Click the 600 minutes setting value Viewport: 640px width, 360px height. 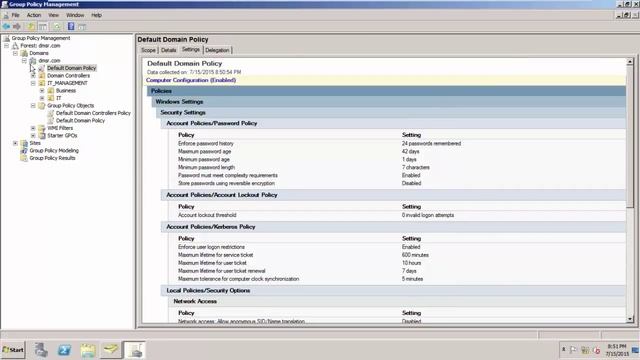(415, 255)
